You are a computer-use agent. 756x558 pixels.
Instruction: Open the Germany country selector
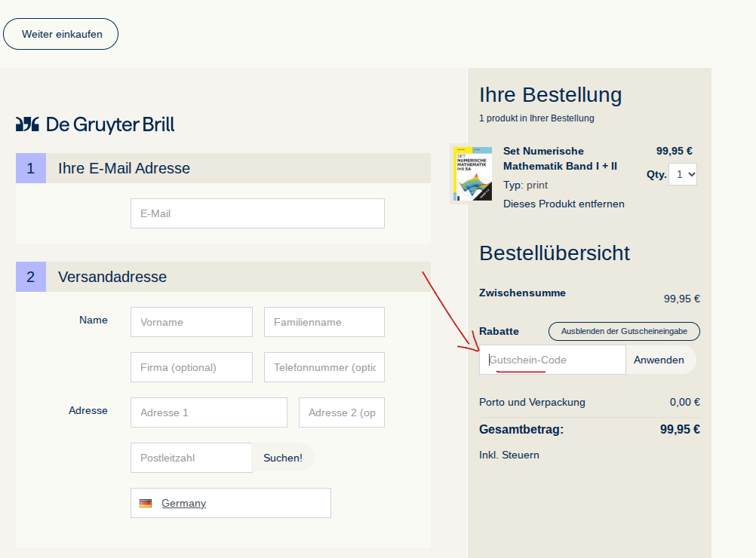[230, 503]
